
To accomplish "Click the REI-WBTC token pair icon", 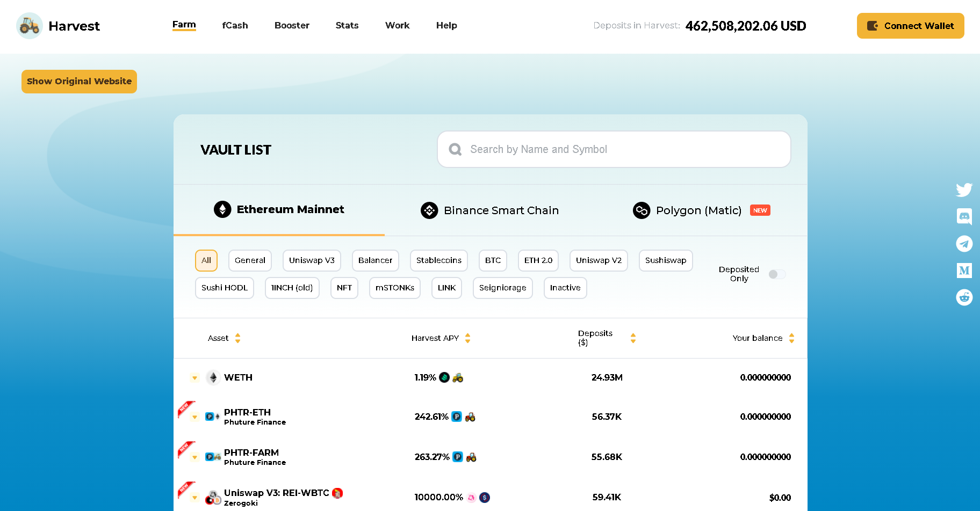I will click(213, 498).
